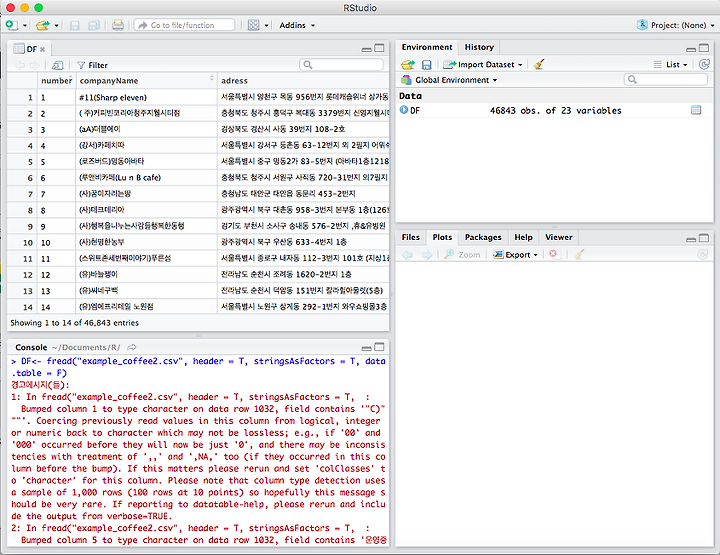Screen dimensions: 720x555
Task: Maximize the Plots pane
Action: (704, 238)
